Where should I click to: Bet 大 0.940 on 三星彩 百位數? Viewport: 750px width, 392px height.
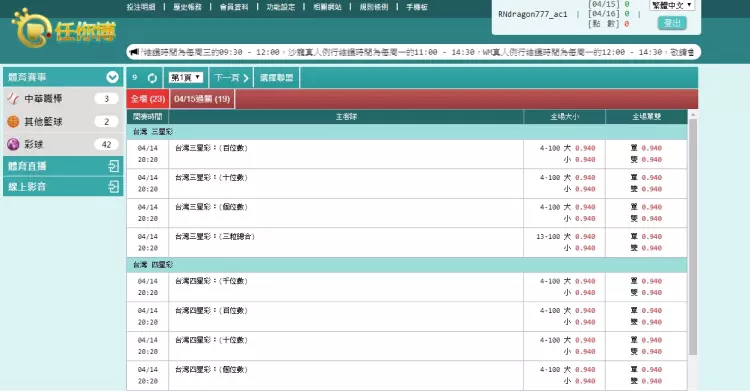point(585,148)
